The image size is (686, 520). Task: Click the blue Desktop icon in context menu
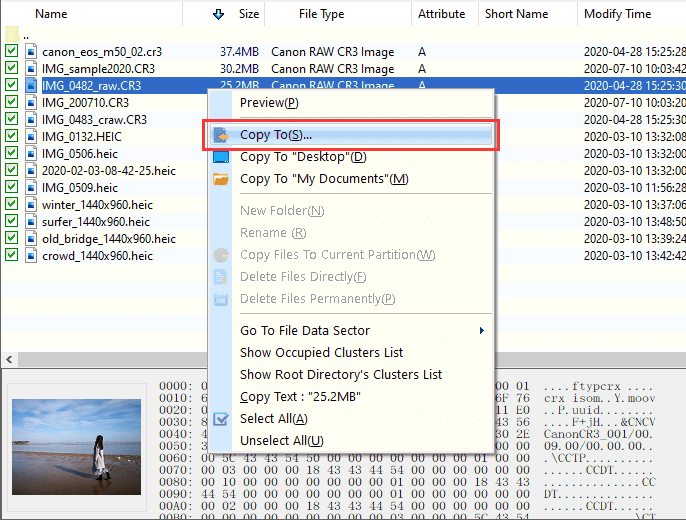[221, 157]
